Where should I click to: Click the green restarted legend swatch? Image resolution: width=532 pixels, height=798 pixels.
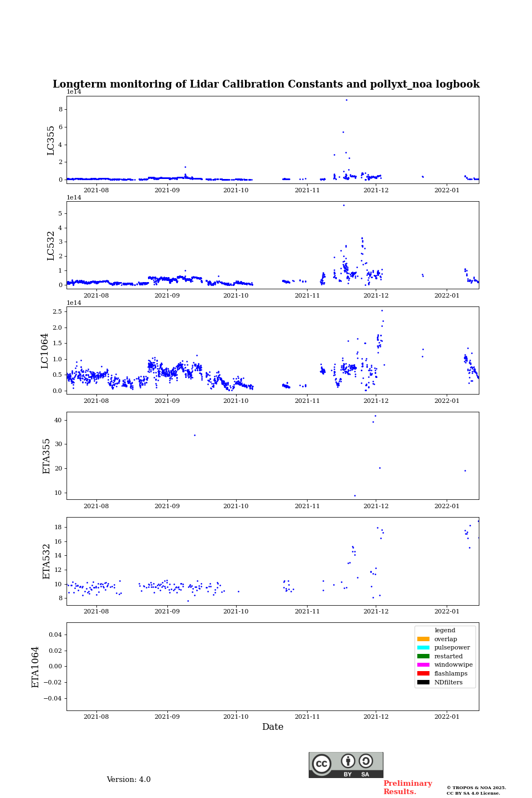pos(423,656)
